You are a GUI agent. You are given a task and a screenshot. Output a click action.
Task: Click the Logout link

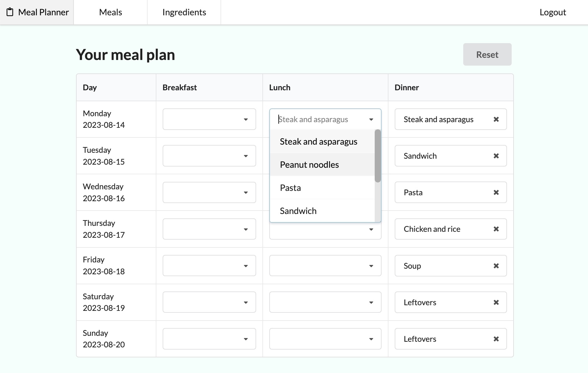553,12
